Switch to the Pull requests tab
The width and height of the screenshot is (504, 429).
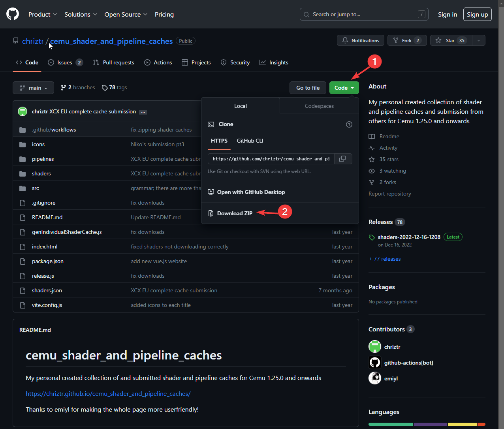pyautogui.click(x=114, y=62)
